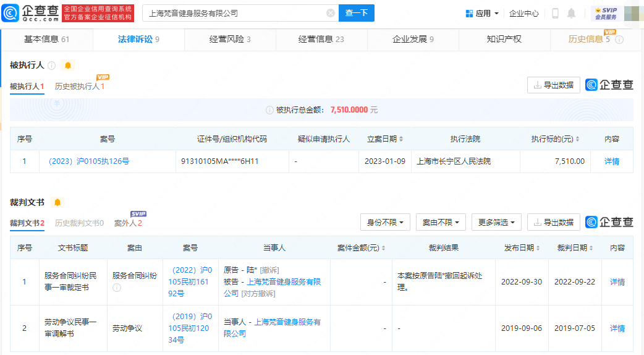This screenshot has width=644, height=355.
Task: Sort by 执行标的(元) column arrows
Action: (x=577, y=139)
